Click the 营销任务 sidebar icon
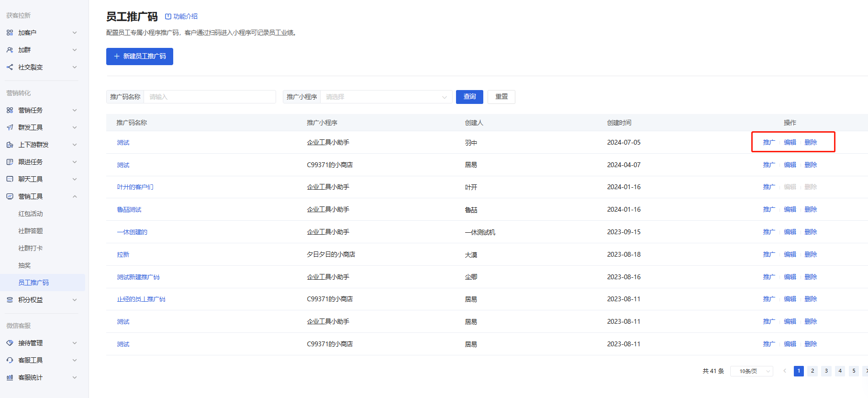This screenshot has height=398, width=868. coord(10,110)
